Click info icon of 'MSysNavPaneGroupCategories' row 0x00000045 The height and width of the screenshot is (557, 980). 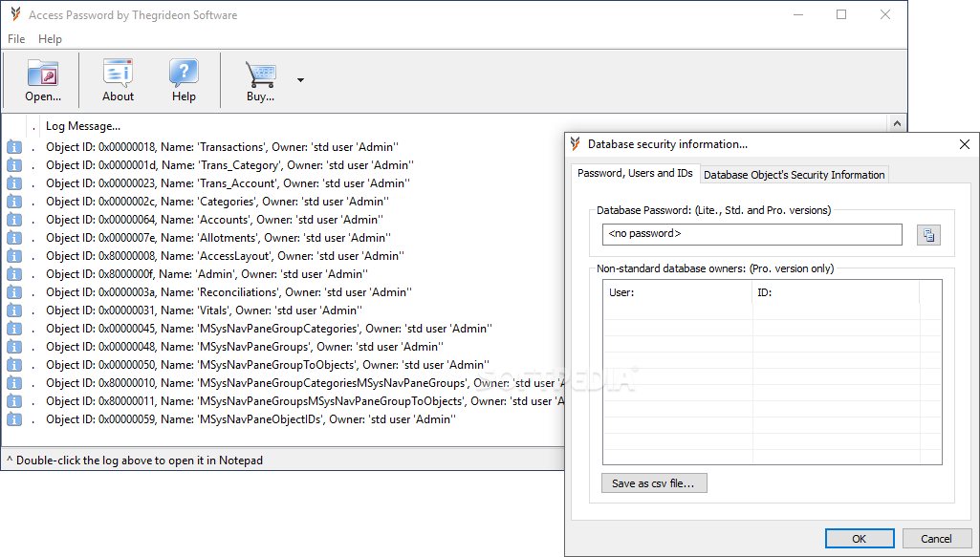coord(14,329)
